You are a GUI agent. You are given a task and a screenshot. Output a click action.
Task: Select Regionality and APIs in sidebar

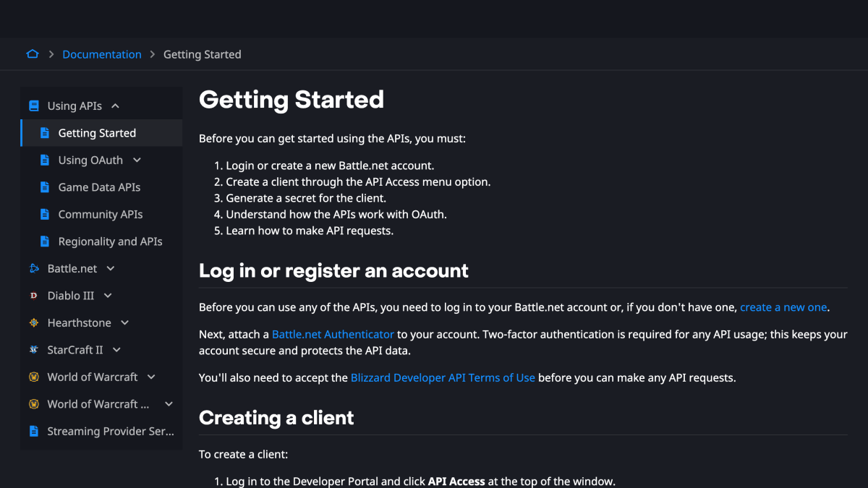pos(110,241)
